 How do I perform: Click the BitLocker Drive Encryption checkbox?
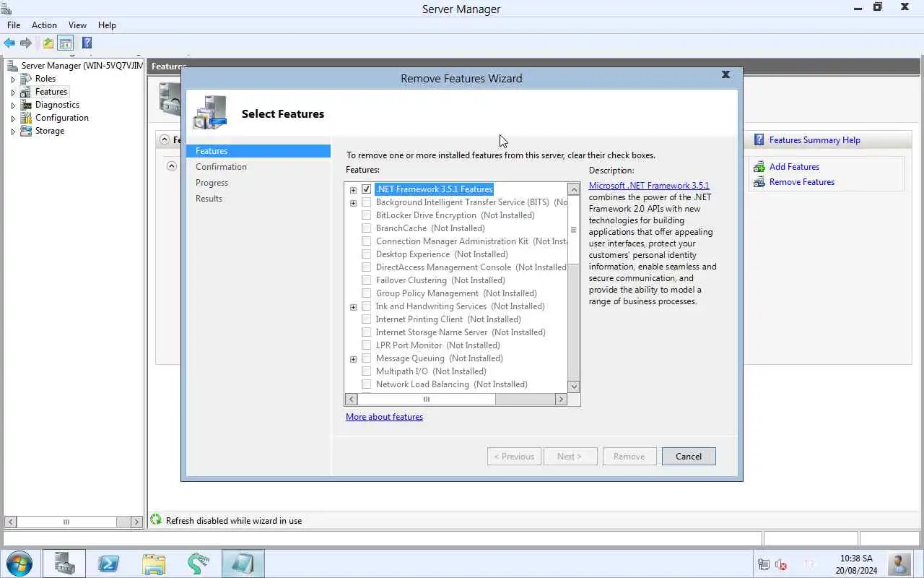point(367,215)
